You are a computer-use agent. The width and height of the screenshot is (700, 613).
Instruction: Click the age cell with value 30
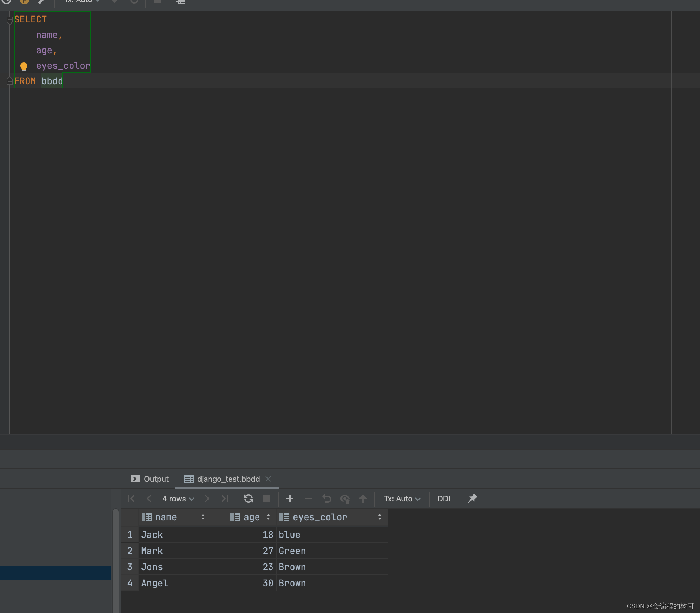pos(244,583)
